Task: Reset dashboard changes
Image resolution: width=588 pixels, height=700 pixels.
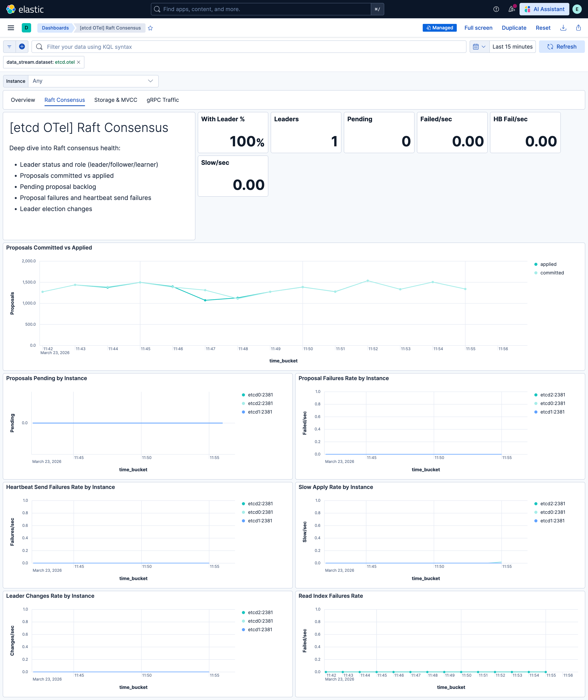Action: 543,28
